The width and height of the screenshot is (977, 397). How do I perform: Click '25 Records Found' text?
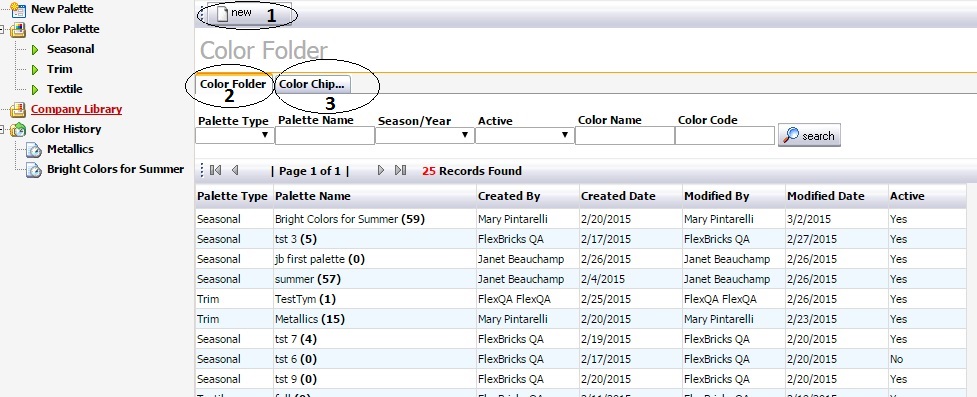point(472,171)
